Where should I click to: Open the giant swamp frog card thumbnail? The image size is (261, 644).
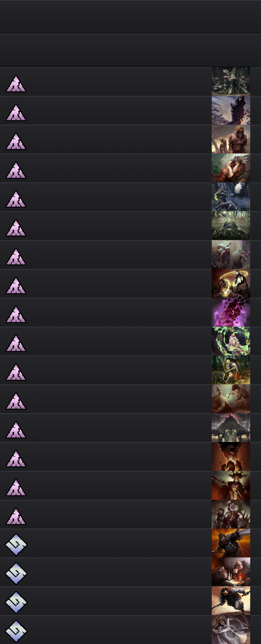pos(231,226)
